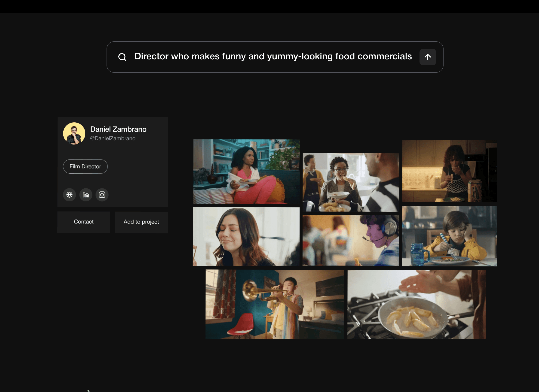539x392 pixels.
Task: Submit search with the up arrow button
Action: click(427, 57)
